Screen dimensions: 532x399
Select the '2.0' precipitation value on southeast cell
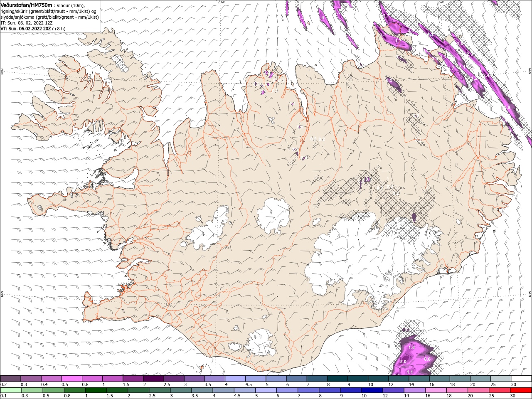(403, 362)
